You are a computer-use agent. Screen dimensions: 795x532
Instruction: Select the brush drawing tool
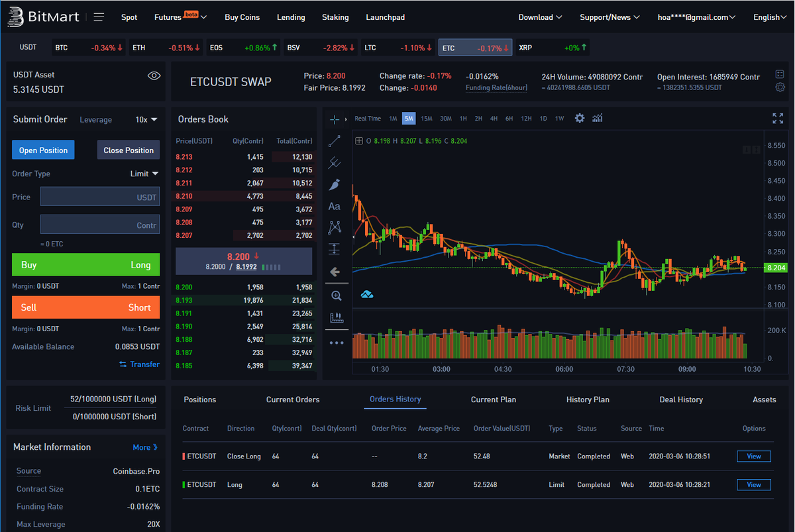pyautogui.click(x=335, y=184)
